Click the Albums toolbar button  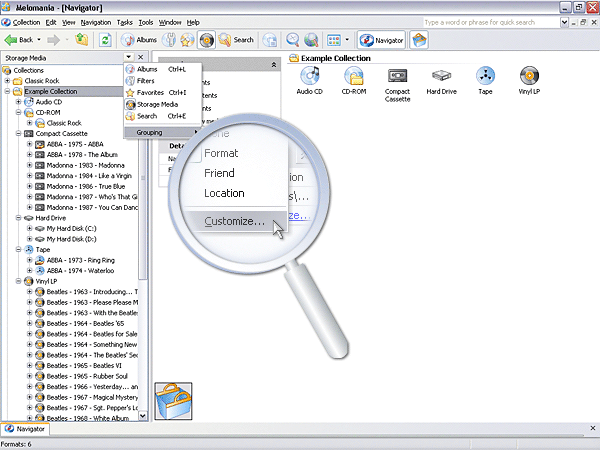138,40
